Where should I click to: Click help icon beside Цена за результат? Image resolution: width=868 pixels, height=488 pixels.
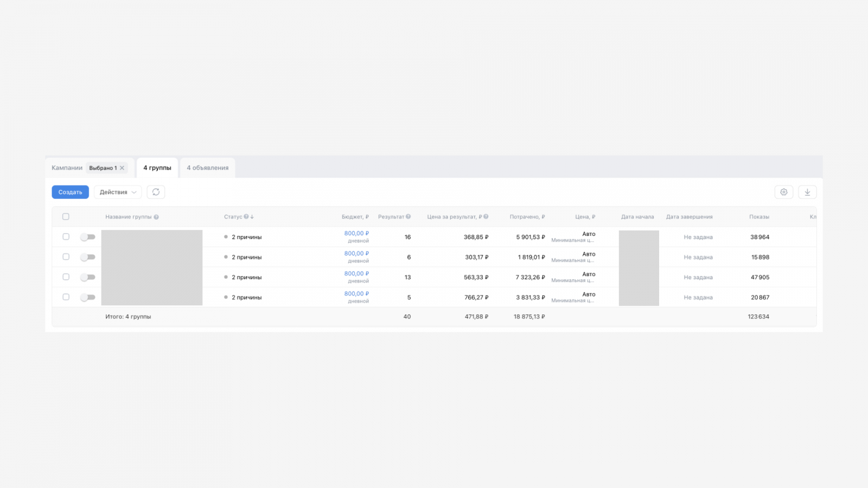(x=486, y=216)
